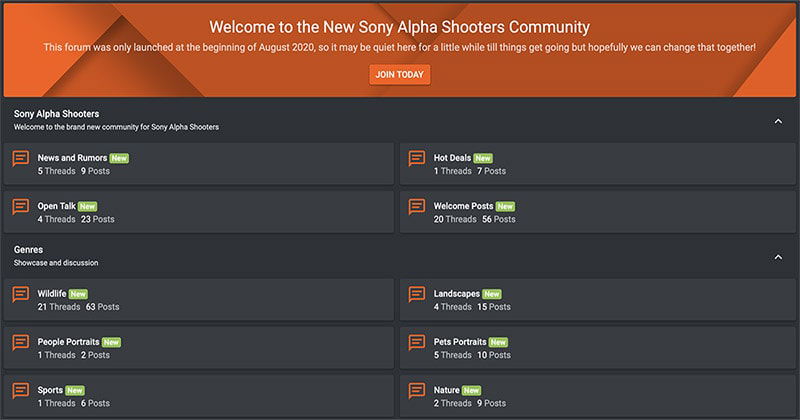Click the Wildlife forum chat icon
800x420 pixels.
click(x=20, y=295)
